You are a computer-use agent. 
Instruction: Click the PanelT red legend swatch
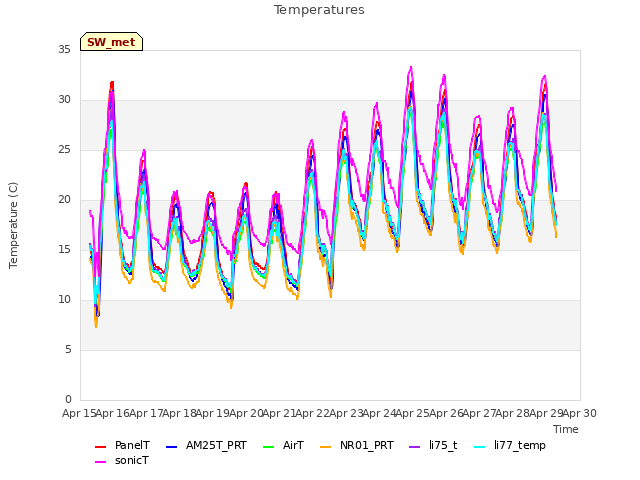[100, 447]
